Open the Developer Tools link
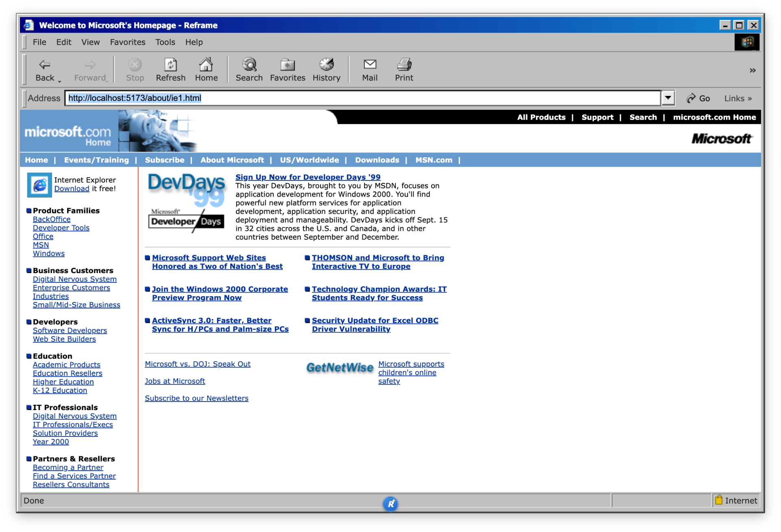 coord(61,228)
